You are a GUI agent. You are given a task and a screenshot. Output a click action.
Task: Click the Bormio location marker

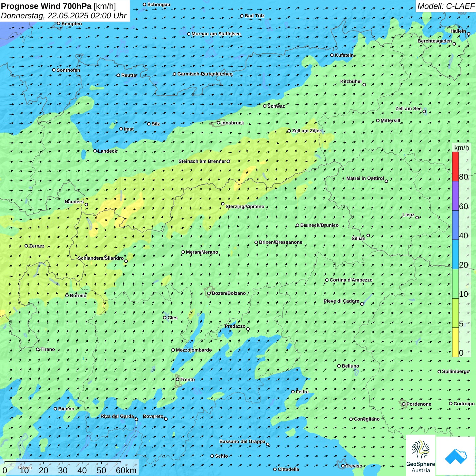67,295
